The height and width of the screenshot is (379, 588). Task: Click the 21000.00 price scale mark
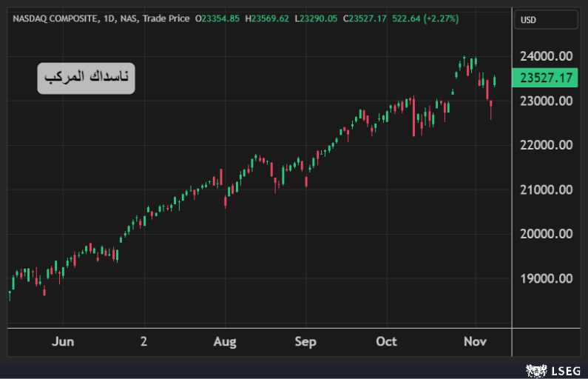(547, 189)
